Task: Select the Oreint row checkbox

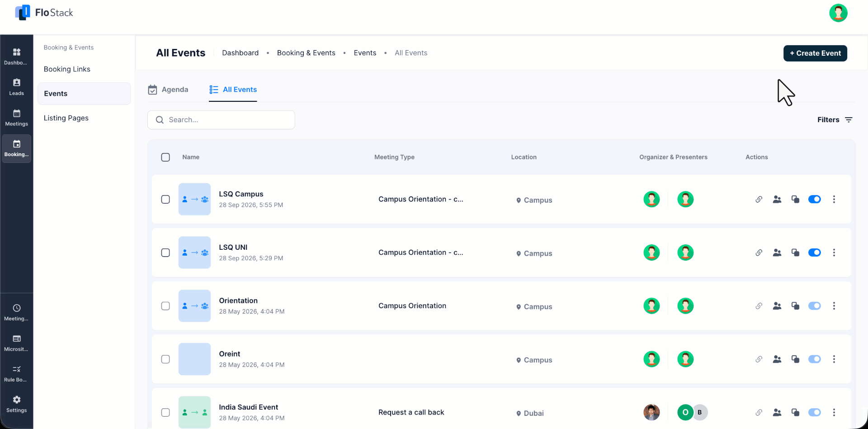Action: click(x=165, y=359)
